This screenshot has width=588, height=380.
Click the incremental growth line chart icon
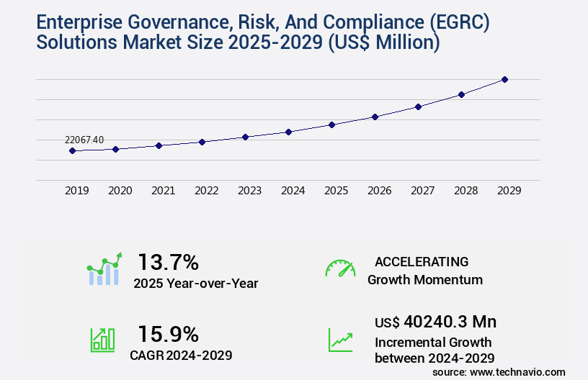(340, 340)
